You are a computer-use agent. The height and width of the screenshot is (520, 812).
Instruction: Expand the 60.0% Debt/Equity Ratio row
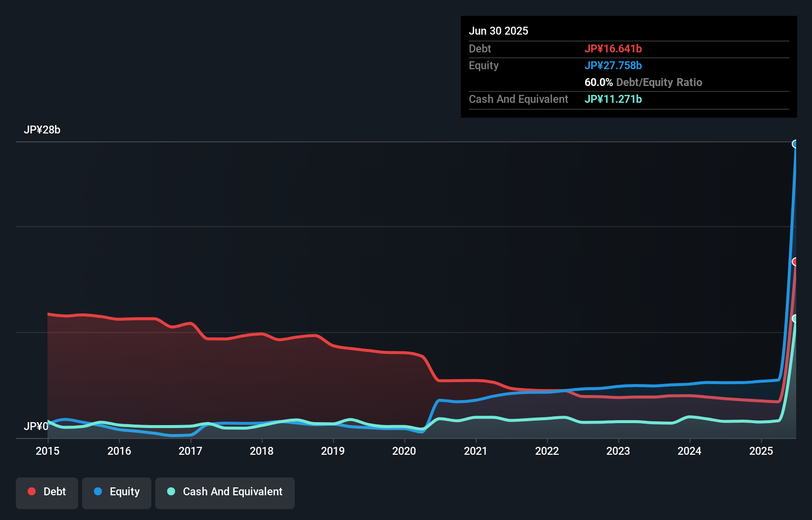pos(643,82)
